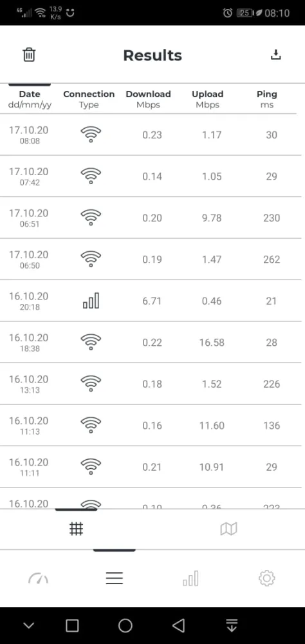The height and width of the screenshot is (644, 305).
Task: Tap the download export icon
Action: coord(276,55)
